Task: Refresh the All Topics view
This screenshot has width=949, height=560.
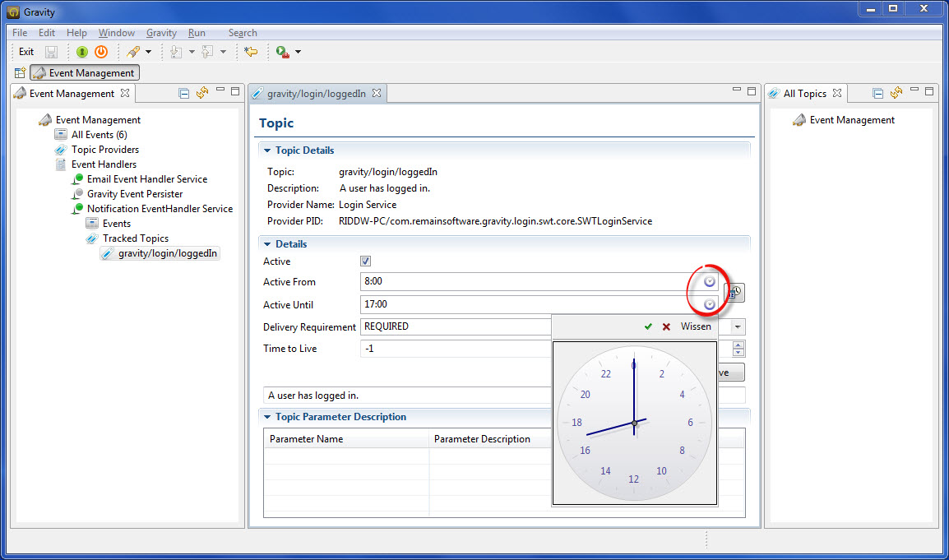Action: pyautogui.click(x=896, y=93)
